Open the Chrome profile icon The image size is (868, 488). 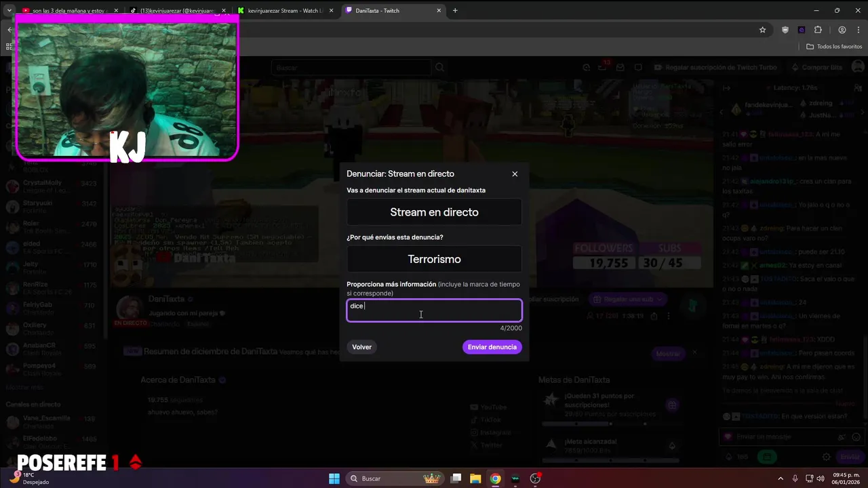tap(842, 30)
